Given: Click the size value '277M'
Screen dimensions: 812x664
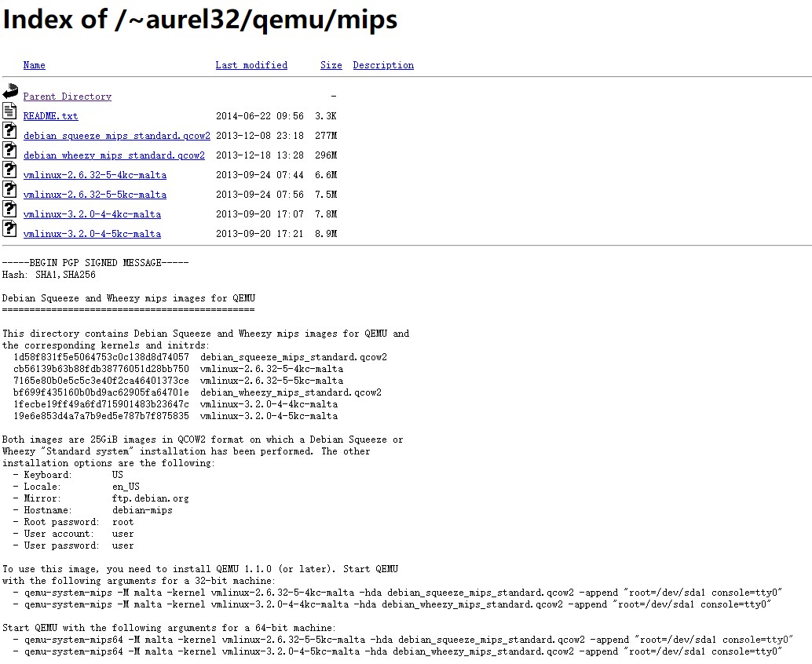Looking at the screenshot, I should [x=326, y=136].
